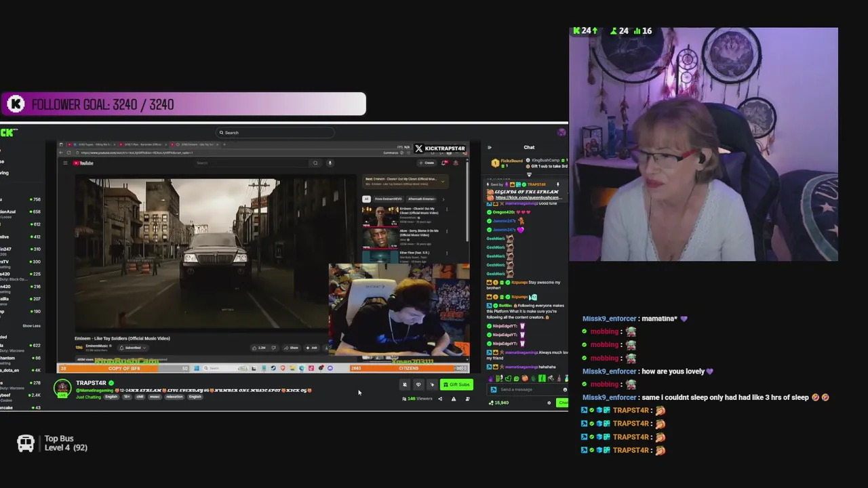868x488 pixels.
Task: Open the chat emote picker
Action: (x=564, y=390)
